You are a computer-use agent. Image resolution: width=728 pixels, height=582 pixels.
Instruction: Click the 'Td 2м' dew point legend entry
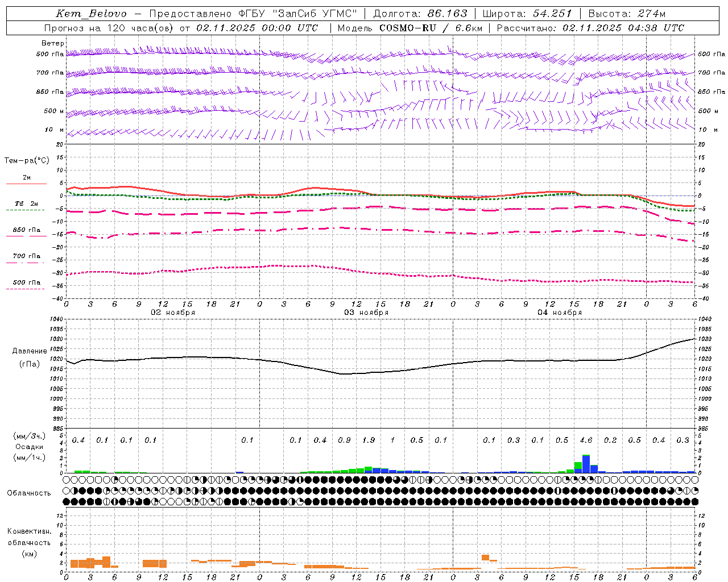coord(27,203)
